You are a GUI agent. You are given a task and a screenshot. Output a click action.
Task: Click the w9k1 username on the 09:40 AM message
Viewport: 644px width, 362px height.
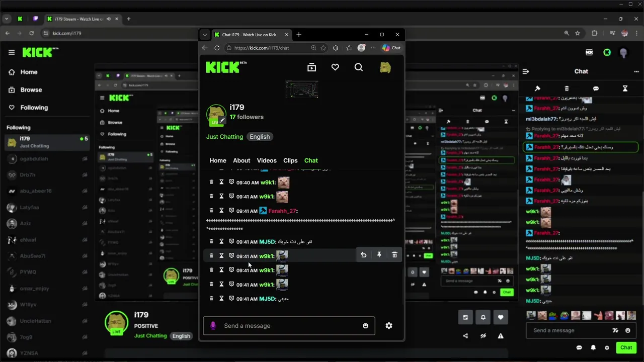267,183
